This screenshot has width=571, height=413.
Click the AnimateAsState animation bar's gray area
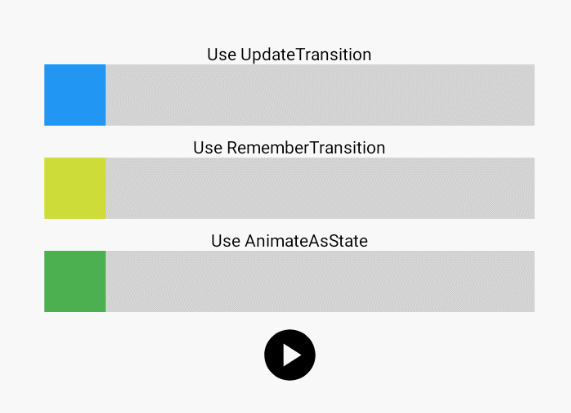[x=320, y=281]
